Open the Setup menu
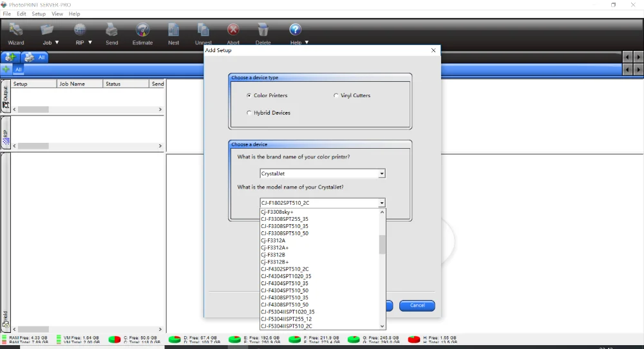This screenshot has width=644, height=349. pyautogui.click(x=39, y=14)
